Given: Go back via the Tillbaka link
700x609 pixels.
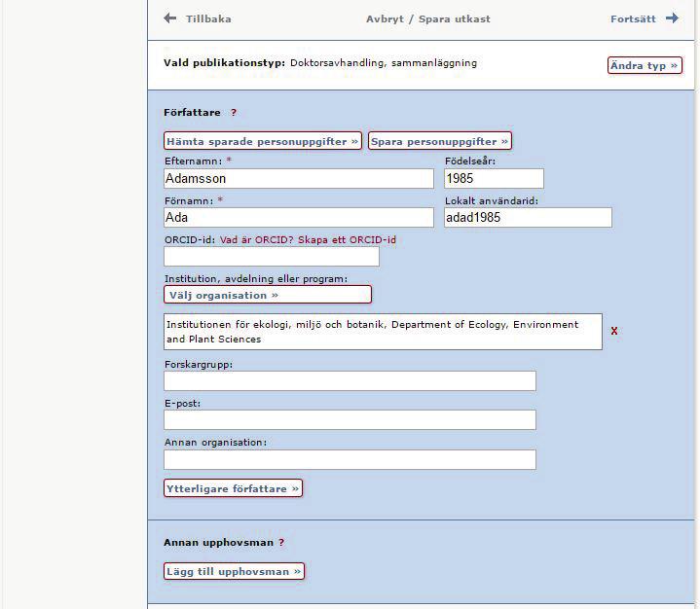Looking at the screenshot, I should [x=208, y=18].
